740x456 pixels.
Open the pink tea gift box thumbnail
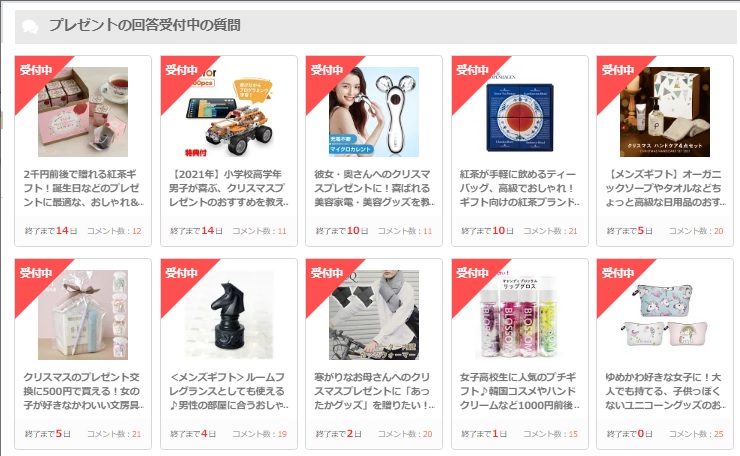83,112
